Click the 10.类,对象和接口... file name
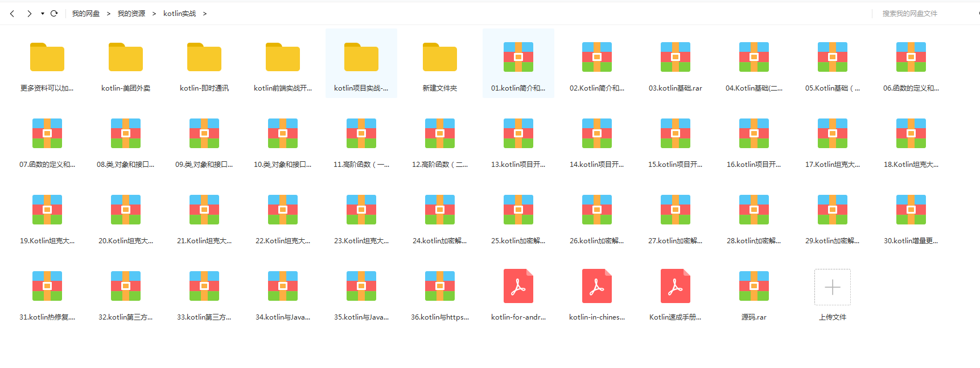The width and height of the screenshot is (980, 368). [283, 165]
